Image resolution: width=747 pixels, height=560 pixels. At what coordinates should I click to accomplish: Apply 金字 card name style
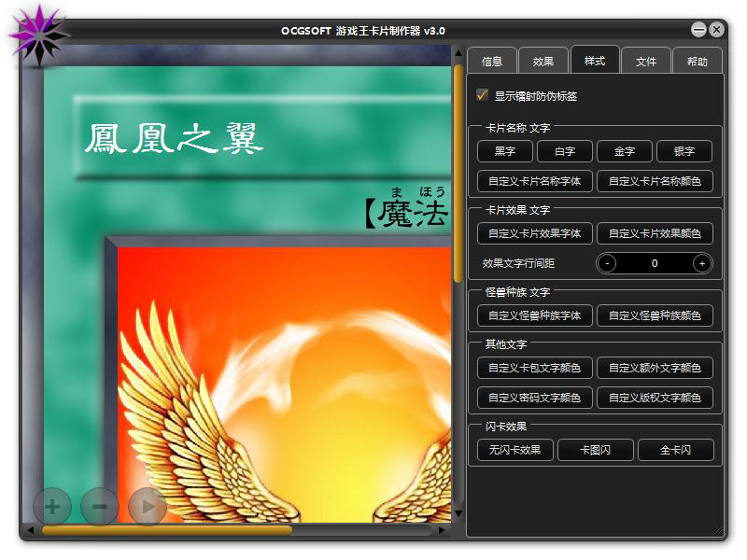(x=624, y=151)
